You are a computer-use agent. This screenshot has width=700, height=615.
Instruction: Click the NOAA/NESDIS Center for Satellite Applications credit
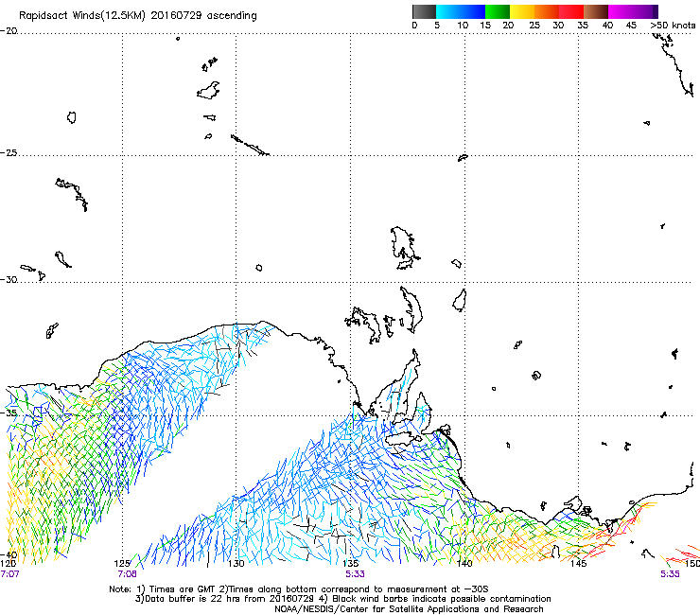pos(409,609)
